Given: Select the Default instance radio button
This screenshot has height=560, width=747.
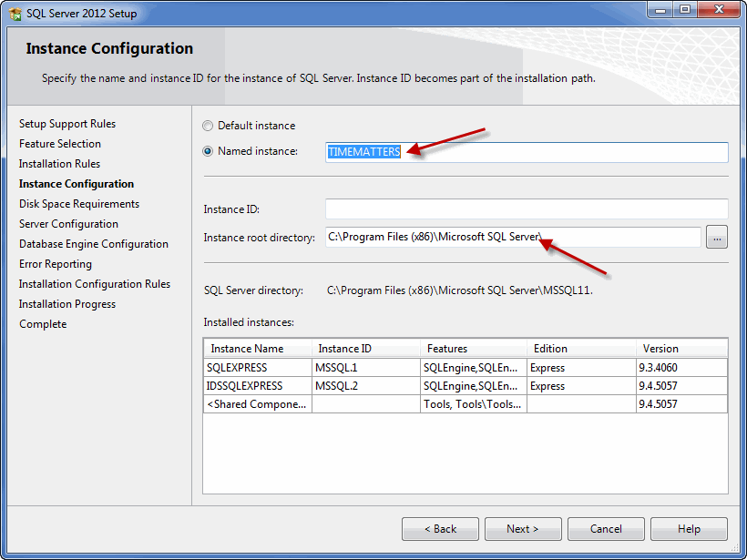Looking at the screenshot, I should click(209, 126).
